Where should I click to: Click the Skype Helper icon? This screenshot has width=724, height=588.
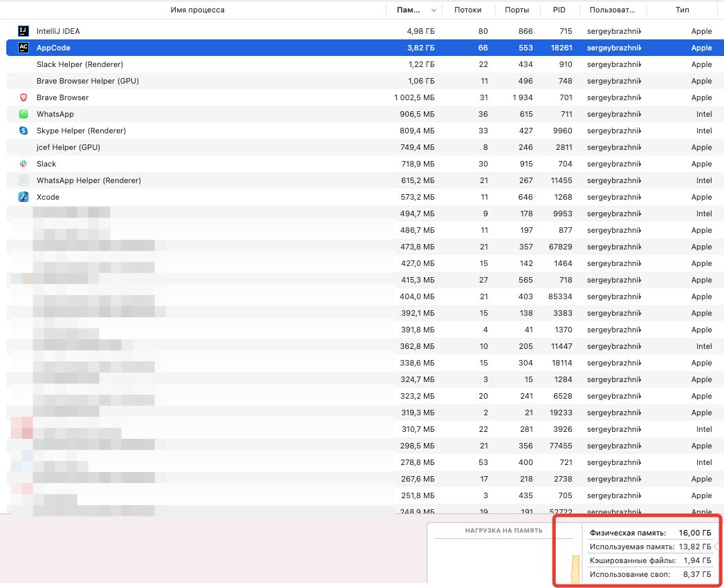[23, 131]
